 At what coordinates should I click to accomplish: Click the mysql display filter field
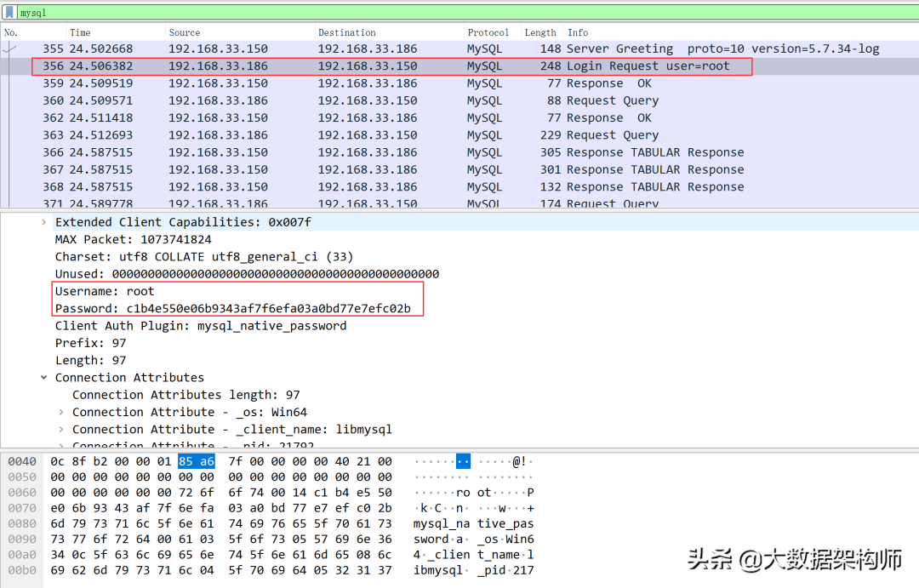coord(469,12)
